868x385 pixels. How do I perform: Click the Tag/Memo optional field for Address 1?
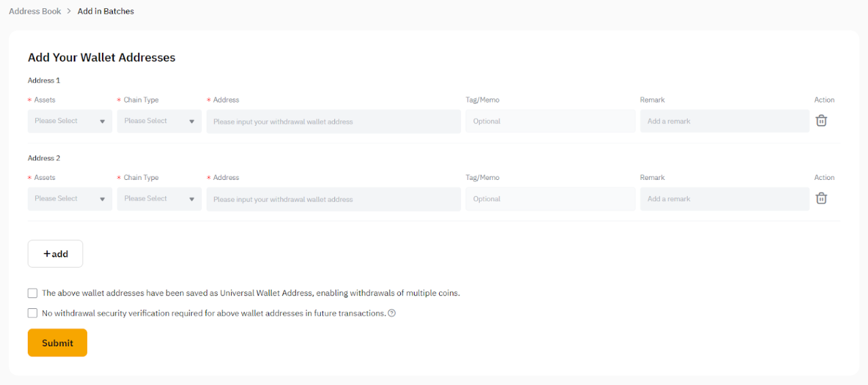(x=550, y=122)
